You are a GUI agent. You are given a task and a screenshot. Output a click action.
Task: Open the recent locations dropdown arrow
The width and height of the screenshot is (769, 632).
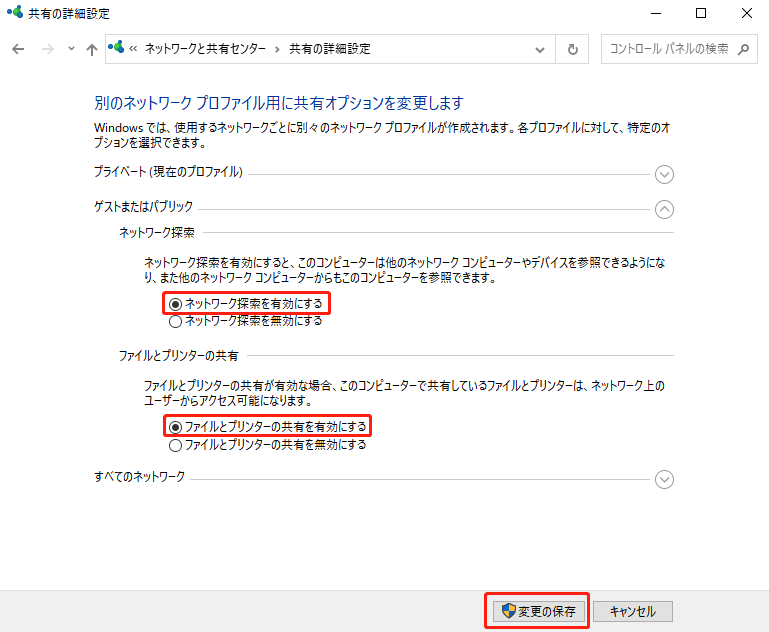tap(71, 49)
